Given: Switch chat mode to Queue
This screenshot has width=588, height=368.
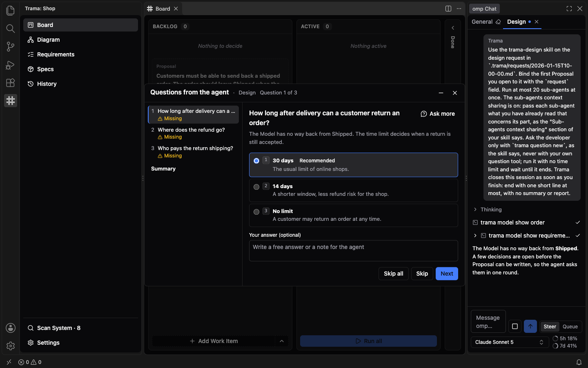Looking at the screenshot, I should 570,327.
